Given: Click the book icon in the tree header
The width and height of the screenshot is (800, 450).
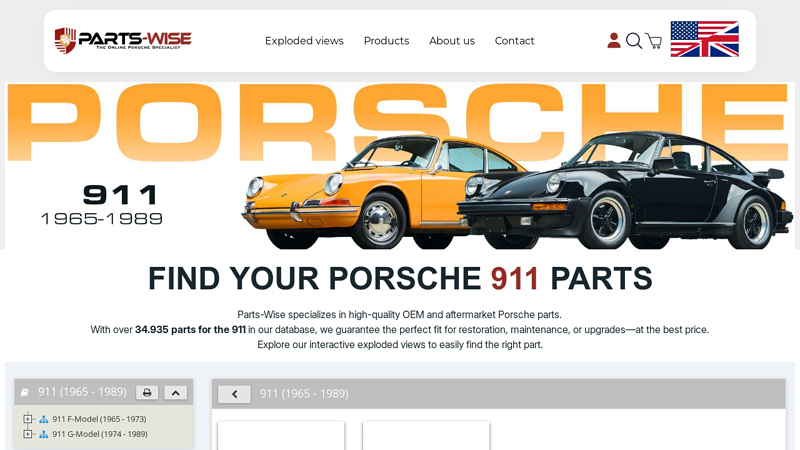Looking at the screenshot, I should coord(24,392).
